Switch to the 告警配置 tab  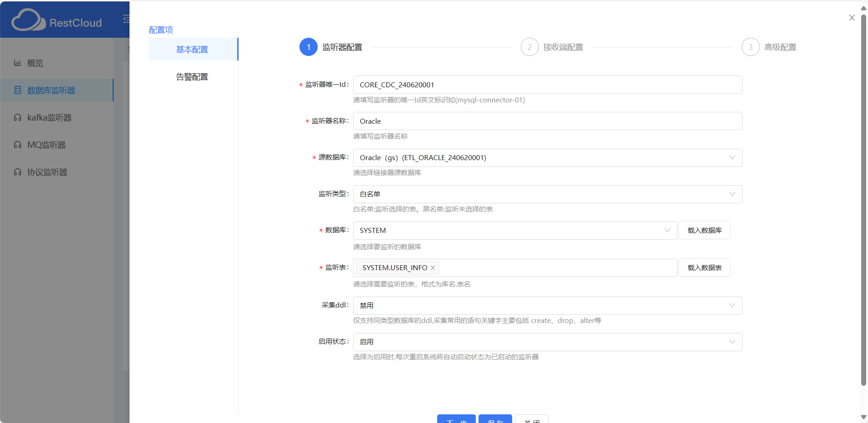(193, 76)
